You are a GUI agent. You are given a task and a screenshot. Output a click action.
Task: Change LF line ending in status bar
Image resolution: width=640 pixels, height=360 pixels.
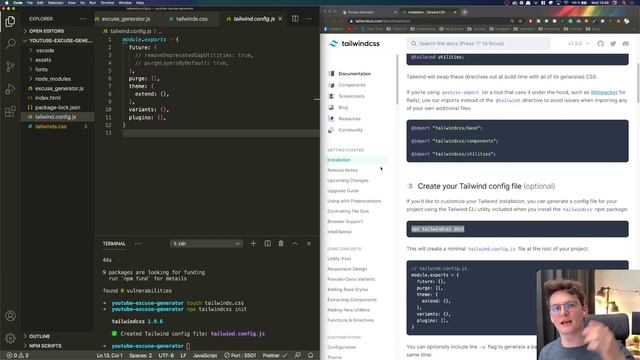pyautogui.click(x=184, y=356)
